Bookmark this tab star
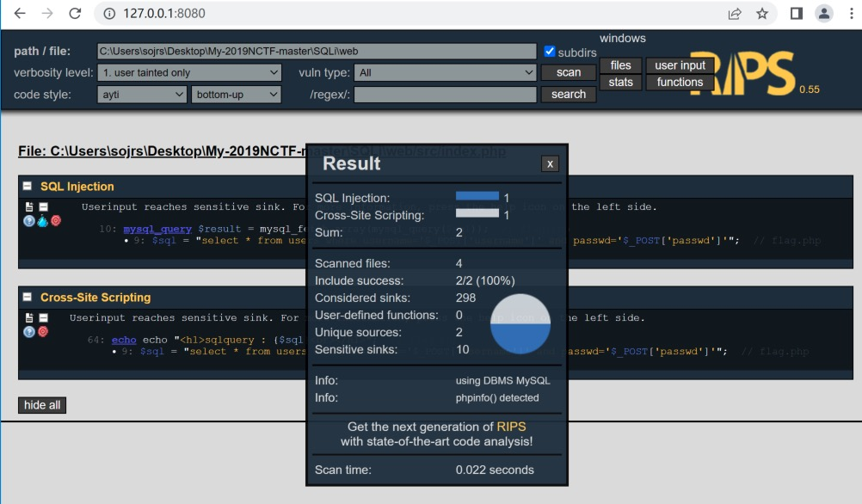Screen dimensions: 862x504 point(762,13)
